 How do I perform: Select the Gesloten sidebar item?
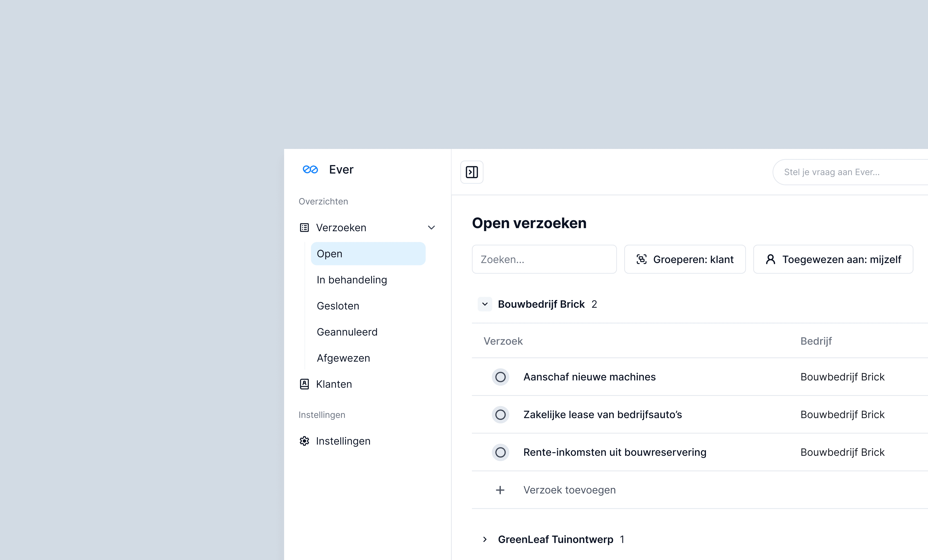coord(338,306)
